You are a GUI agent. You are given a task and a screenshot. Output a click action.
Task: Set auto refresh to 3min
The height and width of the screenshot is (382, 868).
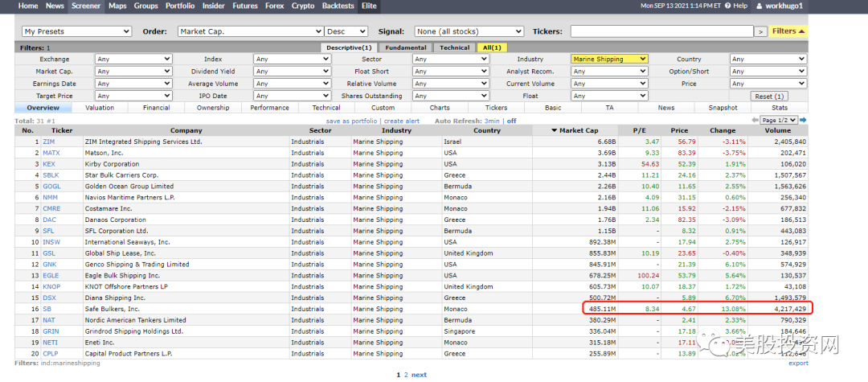492,121
